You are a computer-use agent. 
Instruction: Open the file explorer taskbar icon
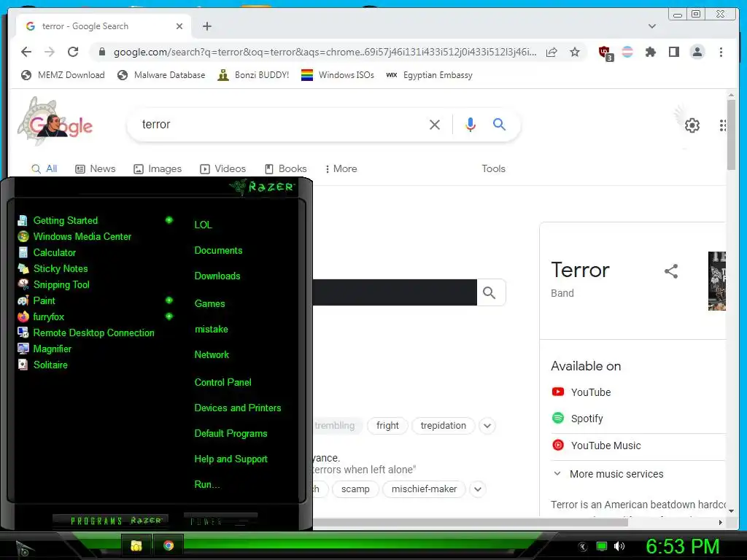136,545
